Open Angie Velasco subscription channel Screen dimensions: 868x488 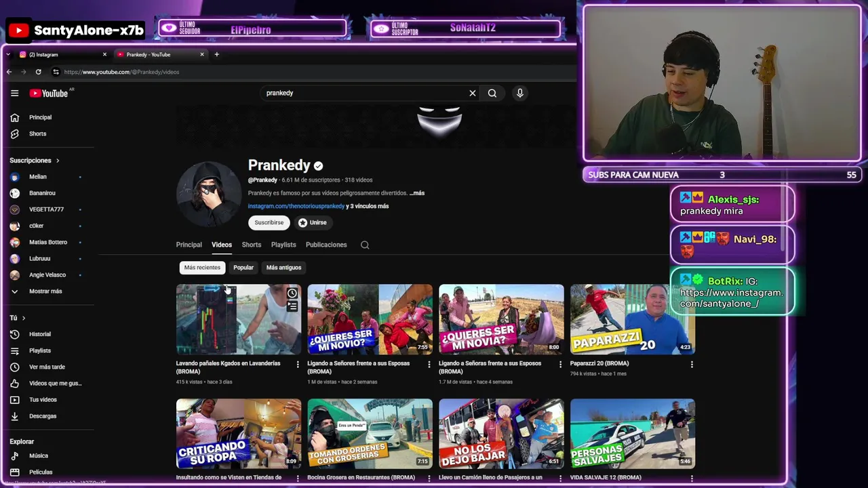(x=47, y=274)
